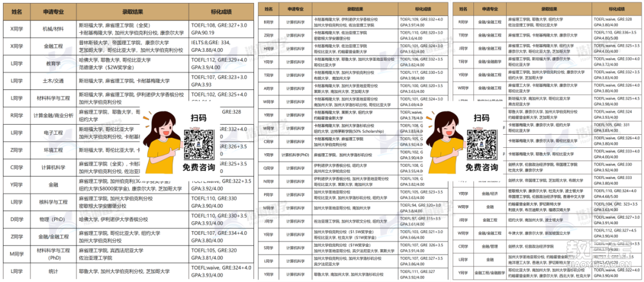Click '普林斯顿大学, 帝国理工学院' result cell
This screenshot has width=644, height=282.
point(132,47)
